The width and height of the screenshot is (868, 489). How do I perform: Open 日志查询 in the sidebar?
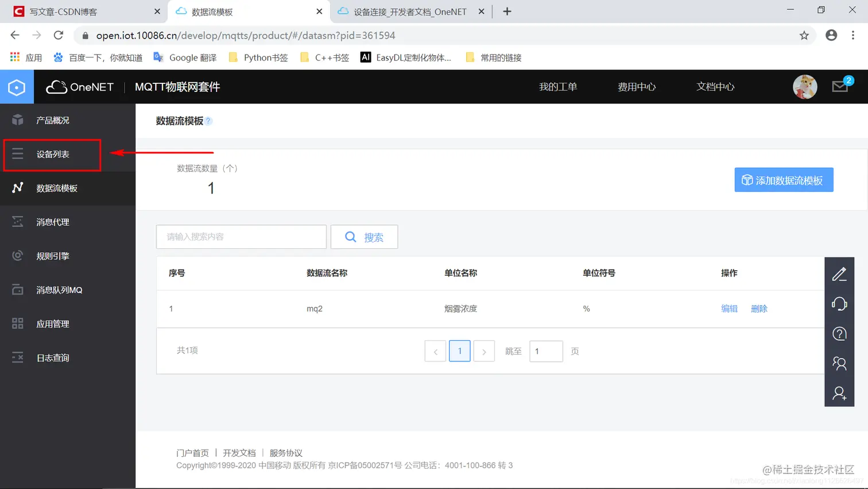tap(68, 357)
